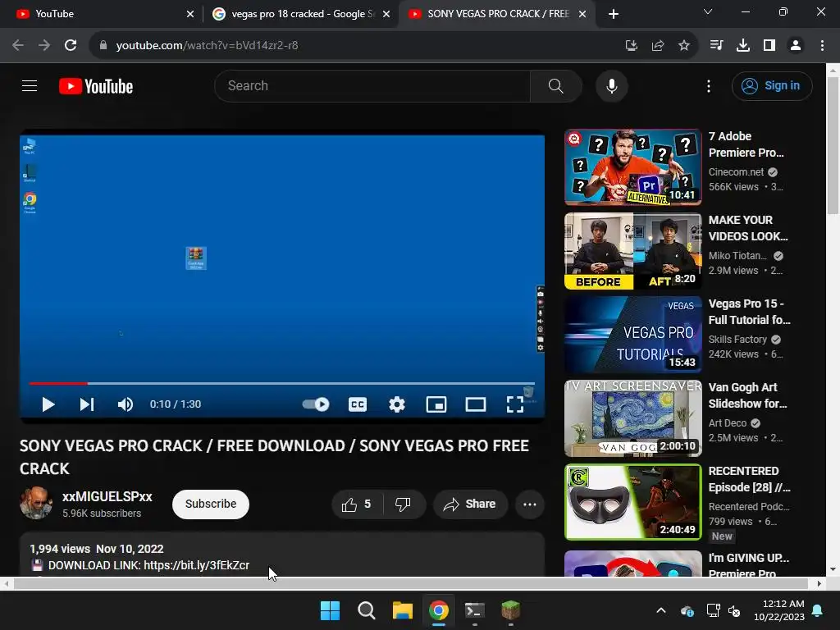Like the video with thumbs up

coord(357,504)
